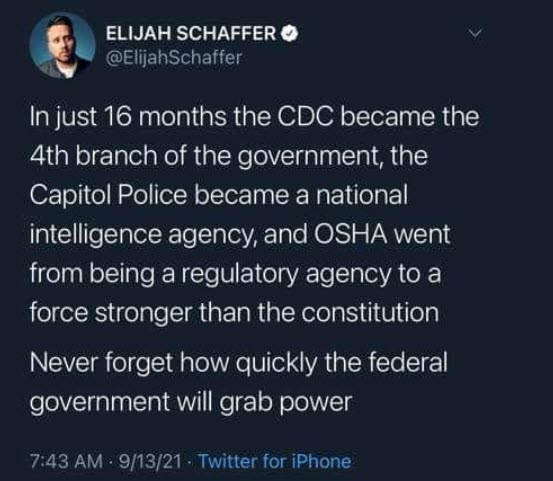This screenshot has height=481, width=553.
Task: Click the phrase grab power
Action: [x=286, y=402]
